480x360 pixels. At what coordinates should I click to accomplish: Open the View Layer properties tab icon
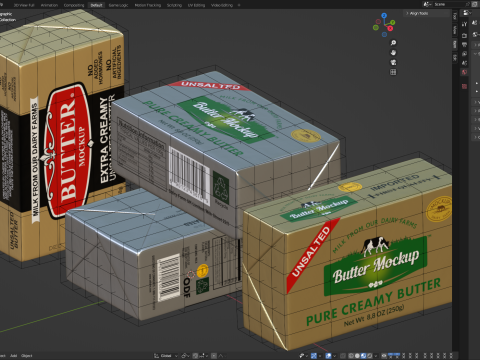pos(464,53)
